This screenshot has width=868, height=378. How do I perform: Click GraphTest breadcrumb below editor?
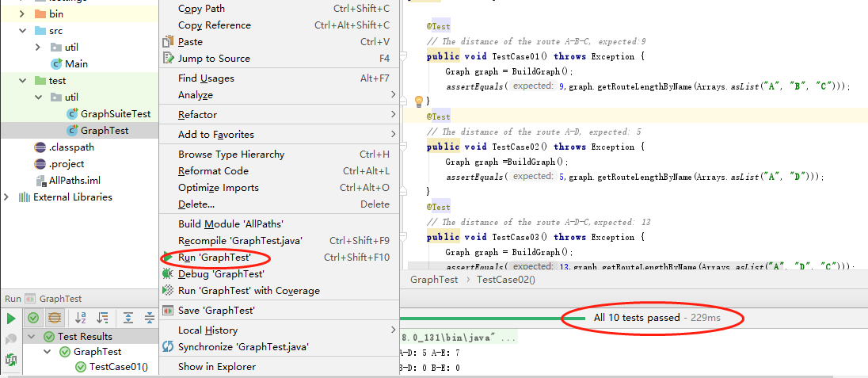(434, 280)
